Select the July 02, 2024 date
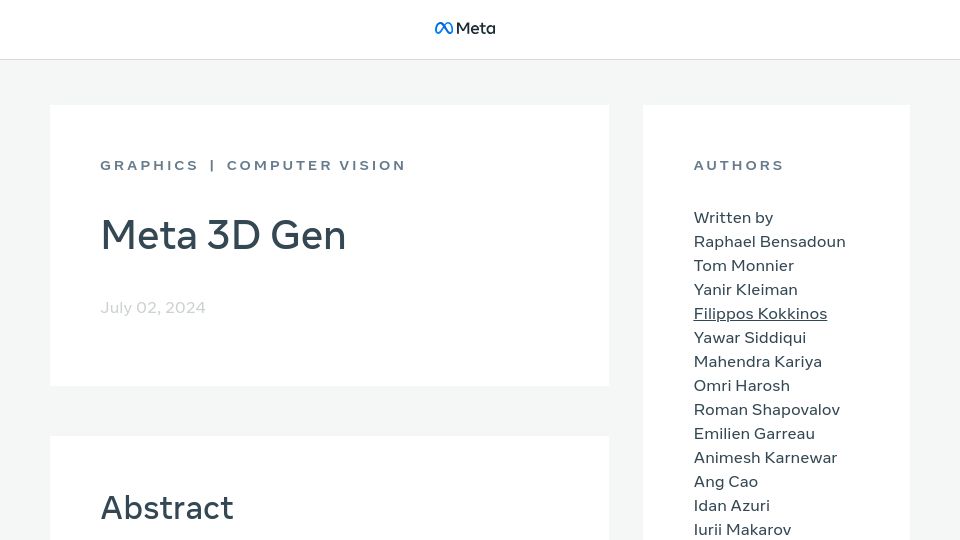Image resolution: width=960 pixels, height=540 pixels. pos(153,307)
